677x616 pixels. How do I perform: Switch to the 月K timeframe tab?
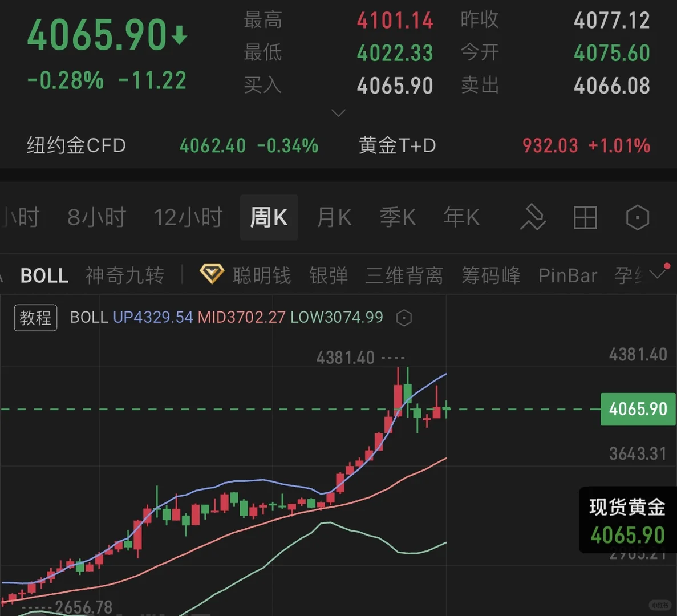pos(334,217)
